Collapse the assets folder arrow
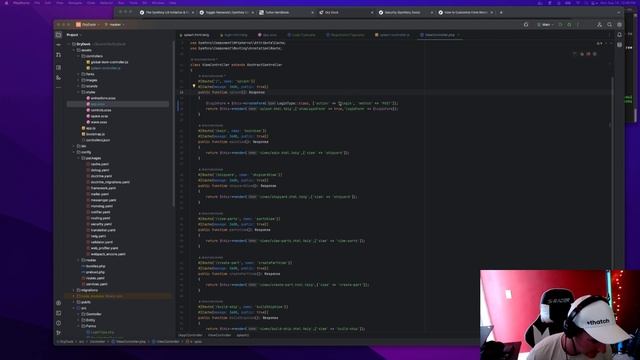640x360 pixels. pyautogui.click(x=74, y=50)
